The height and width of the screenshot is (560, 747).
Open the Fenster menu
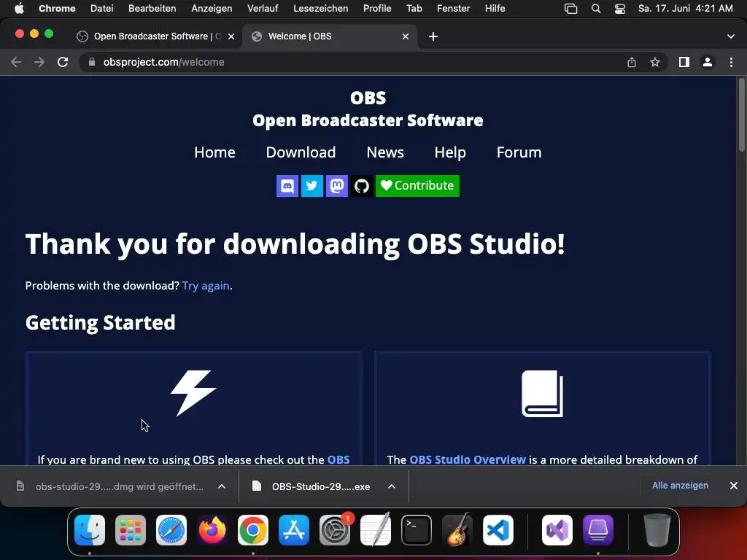(454, 8)
